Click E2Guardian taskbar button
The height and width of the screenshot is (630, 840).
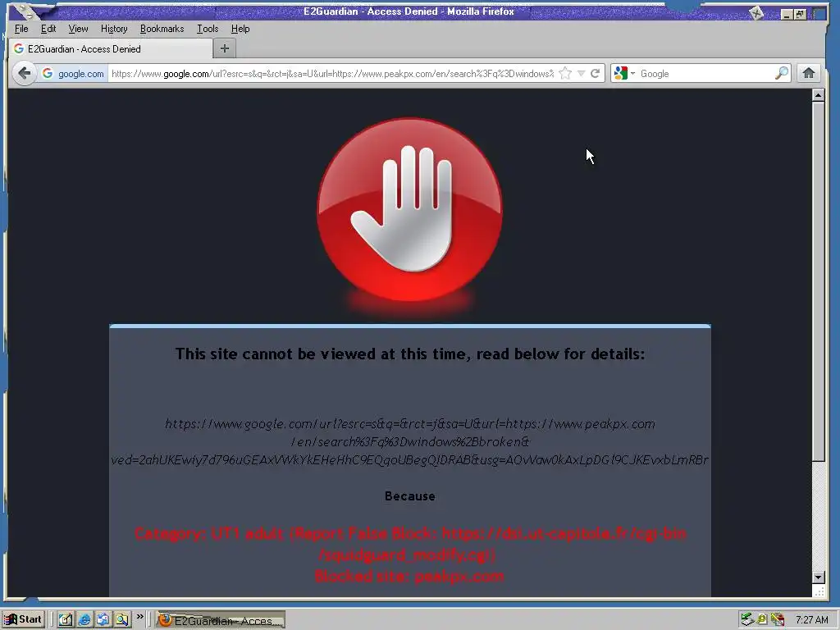tap(220, 620)
